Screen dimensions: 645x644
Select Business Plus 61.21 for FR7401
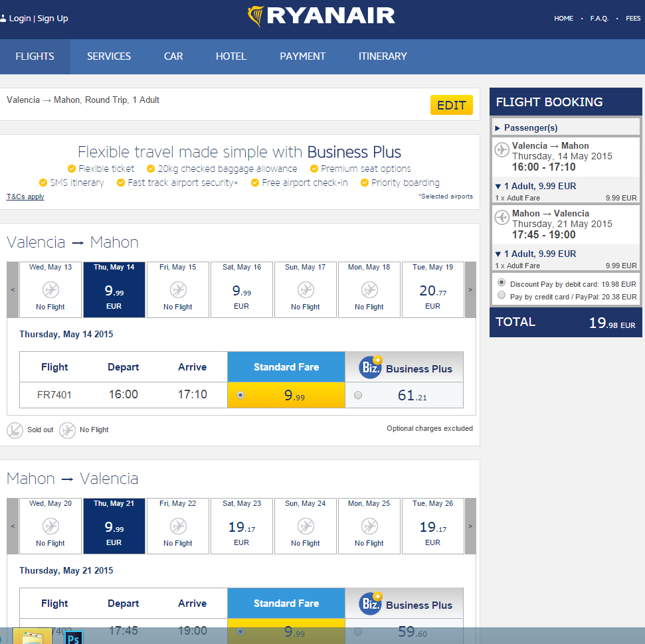click(358, 395)
